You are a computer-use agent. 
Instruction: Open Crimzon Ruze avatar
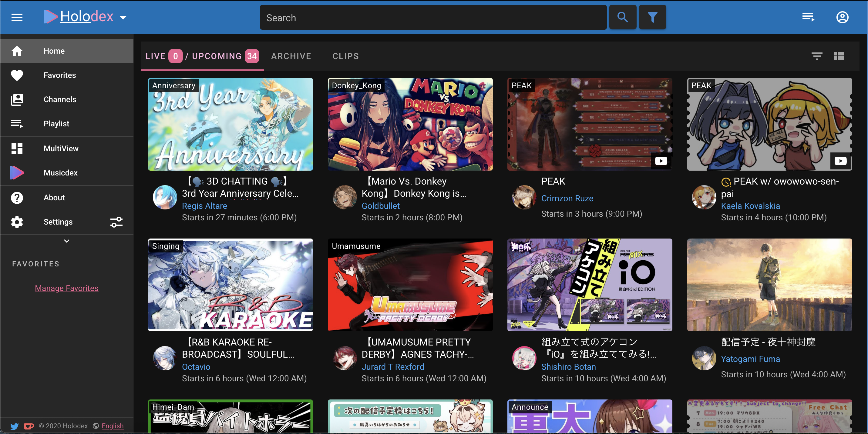coord(524,197)
